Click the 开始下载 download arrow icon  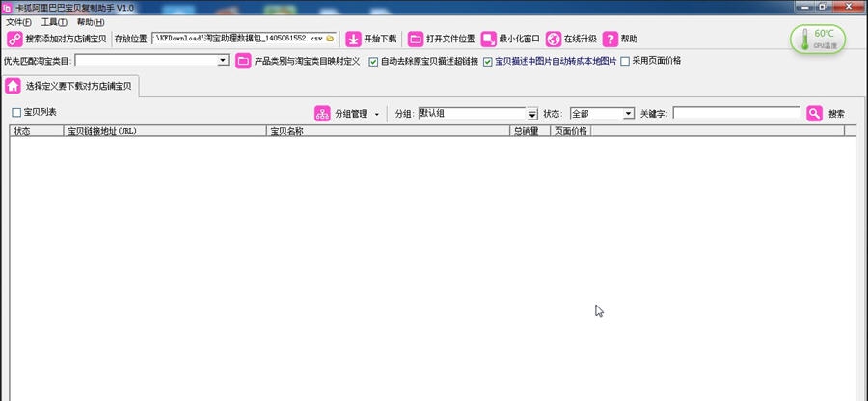(353, 39)
